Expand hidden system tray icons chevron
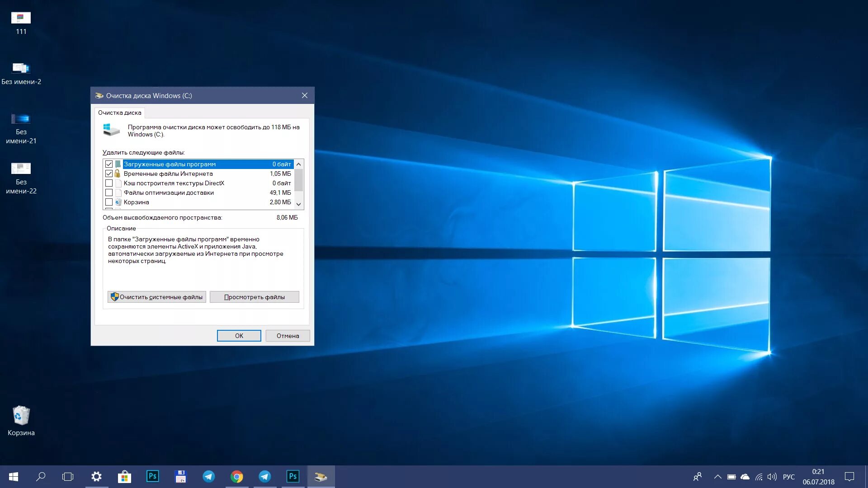The height and width of the screenshot is (488, 868). [717, 477]
